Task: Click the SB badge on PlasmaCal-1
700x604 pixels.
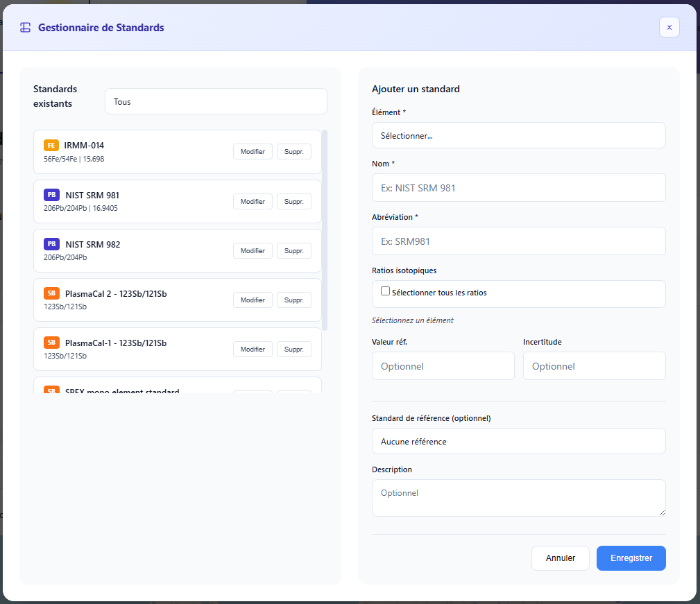Action: (51, 343)
